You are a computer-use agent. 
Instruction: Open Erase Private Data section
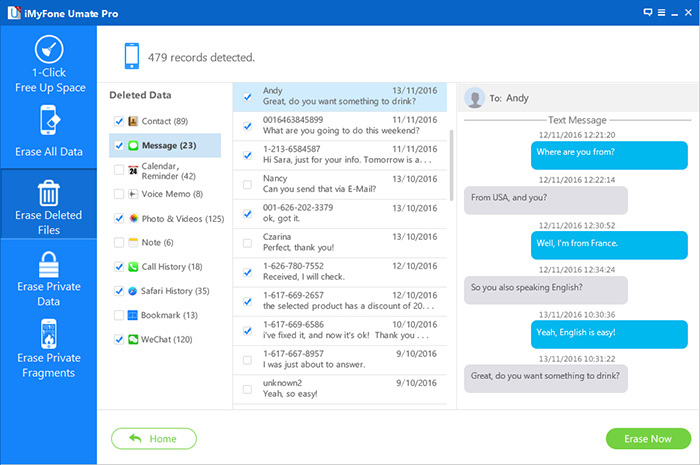pyautogui.click(x=48, y=279)
